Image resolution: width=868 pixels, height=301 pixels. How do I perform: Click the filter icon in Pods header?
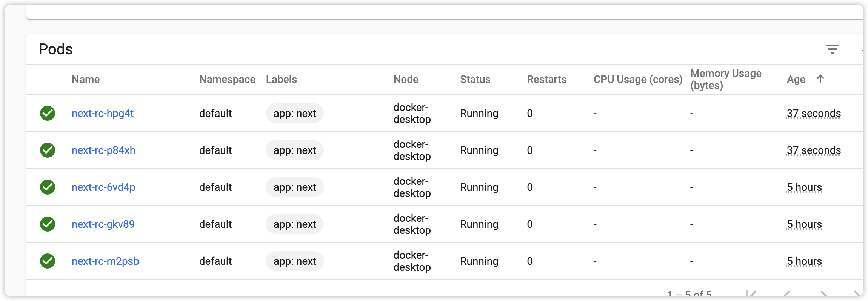[832, 49]
